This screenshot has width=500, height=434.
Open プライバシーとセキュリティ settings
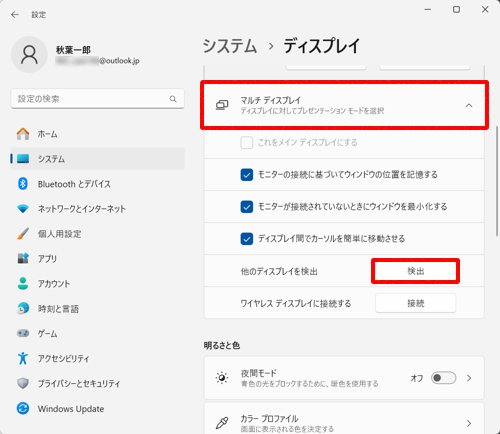coord(97,383)
